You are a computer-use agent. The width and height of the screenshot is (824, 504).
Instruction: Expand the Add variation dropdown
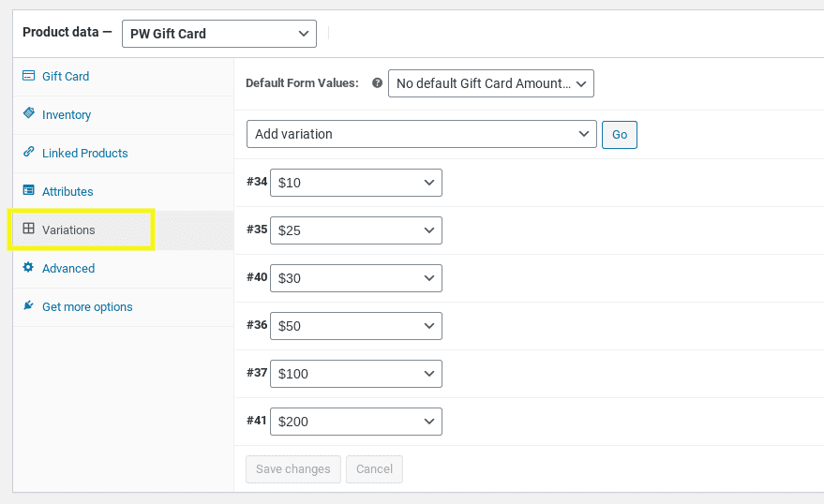[421, 134]
